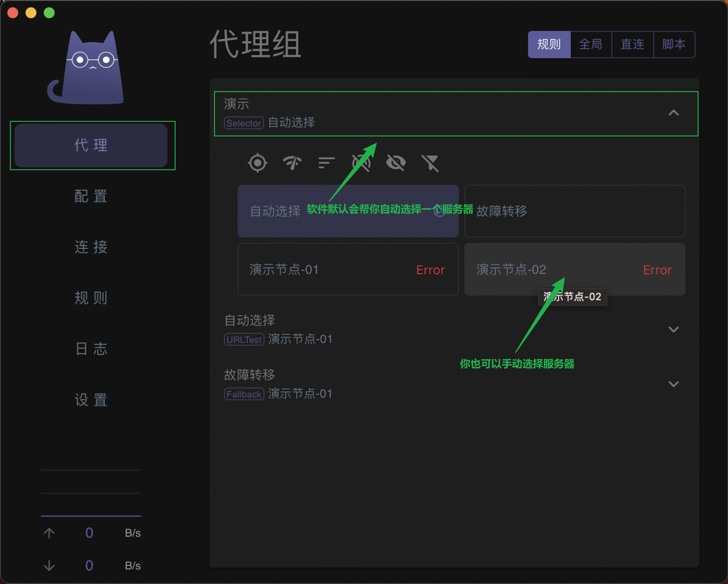728x584 pixels.
Task: Click the locate current proxy crosshair icon
Action: (x=258, y=163)
